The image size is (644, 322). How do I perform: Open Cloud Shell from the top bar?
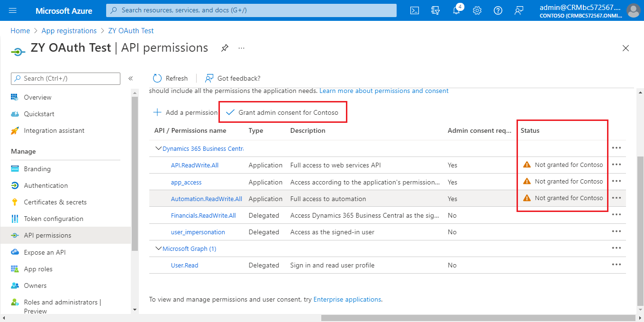[x=414, y=10]
